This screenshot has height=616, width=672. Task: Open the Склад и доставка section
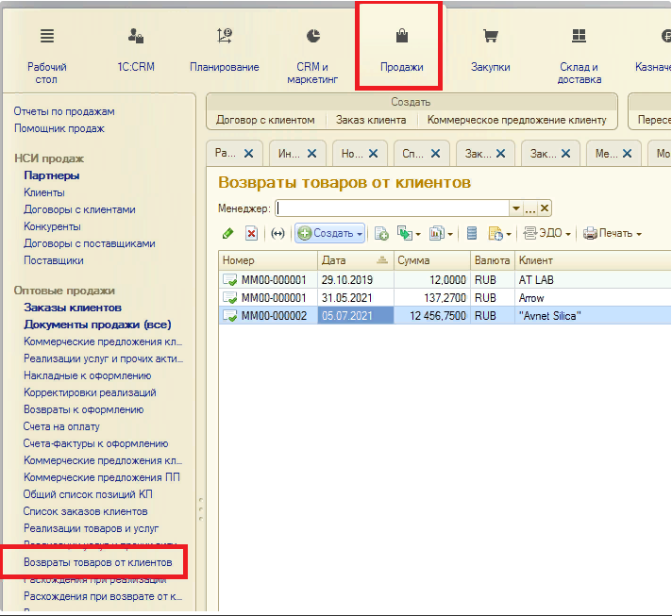point(579,52)
